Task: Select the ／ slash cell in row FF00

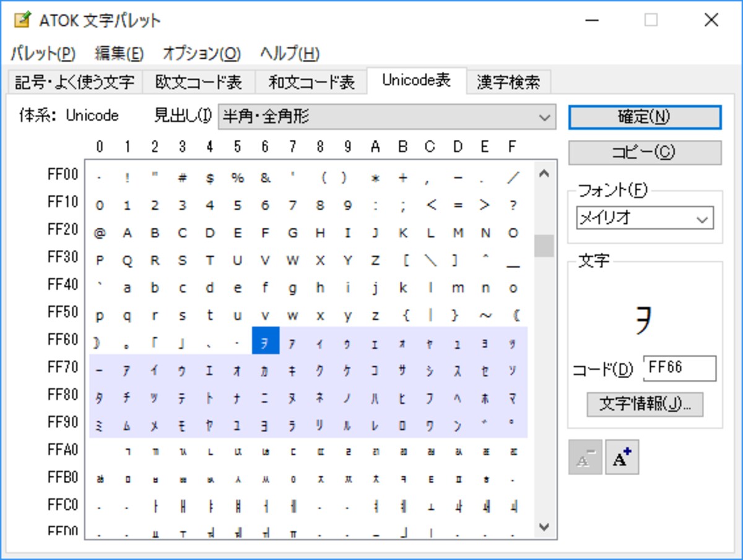Action: click(x=513, y=178)
